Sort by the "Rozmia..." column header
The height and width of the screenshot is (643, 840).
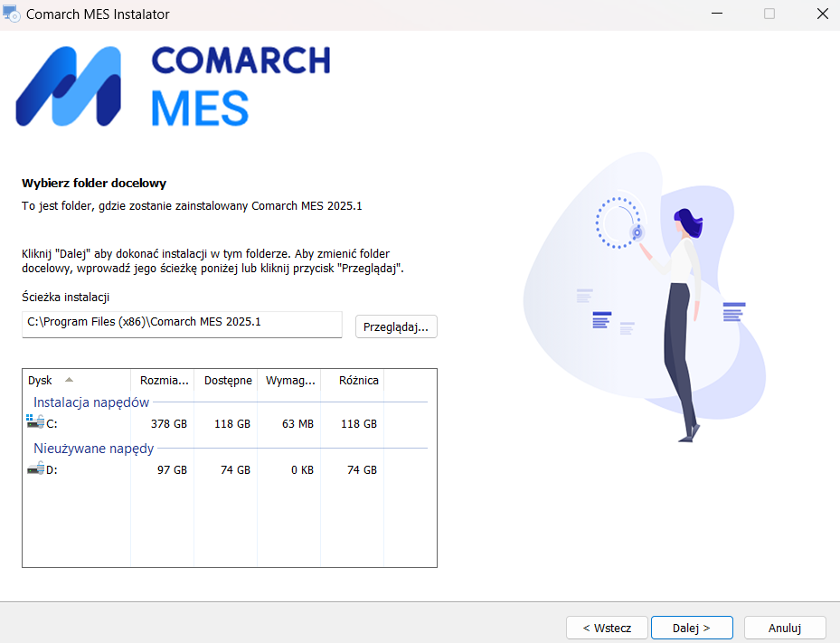[162, 381]
